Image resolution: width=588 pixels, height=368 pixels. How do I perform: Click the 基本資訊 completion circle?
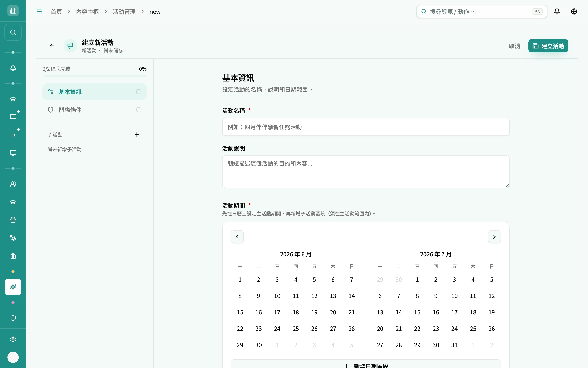tap(139, 92)
